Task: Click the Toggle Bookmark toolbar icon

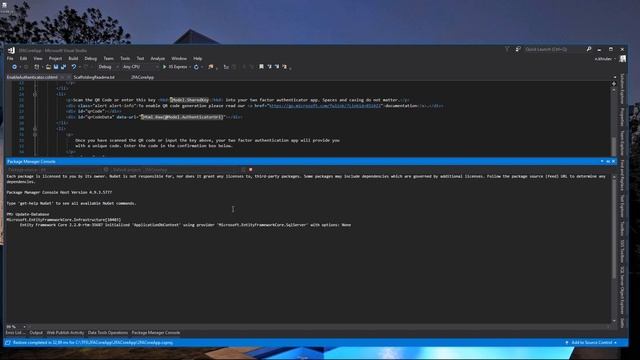Action: click(261, 67)
